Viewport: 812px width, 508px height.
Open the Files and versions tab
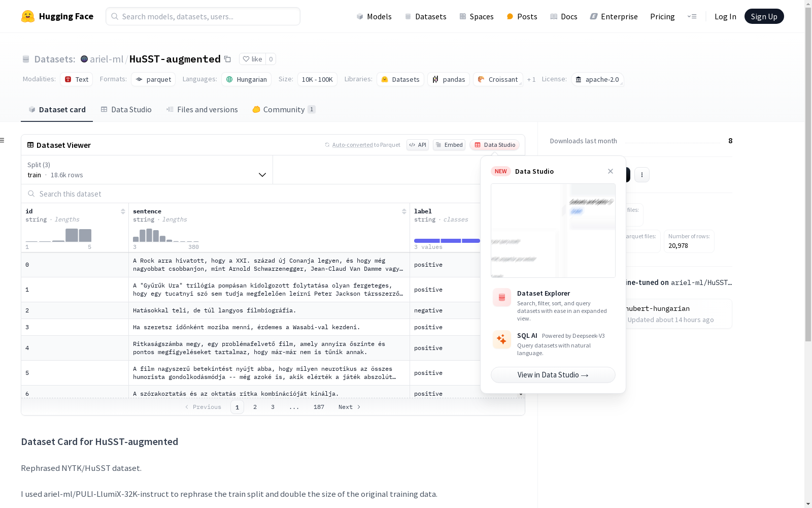202,110
